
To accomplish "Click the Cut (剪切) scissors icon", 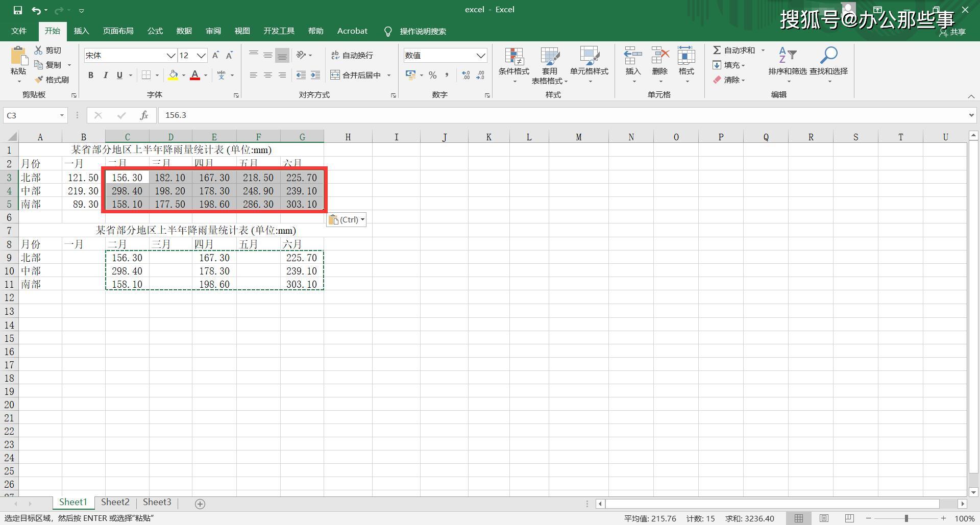I will click(38, 50).
